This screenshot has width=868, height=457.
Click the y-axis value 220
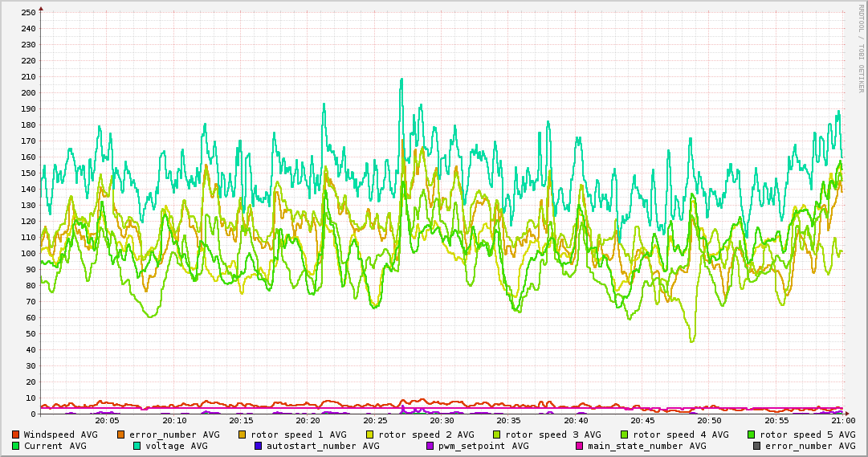point(27,60)
